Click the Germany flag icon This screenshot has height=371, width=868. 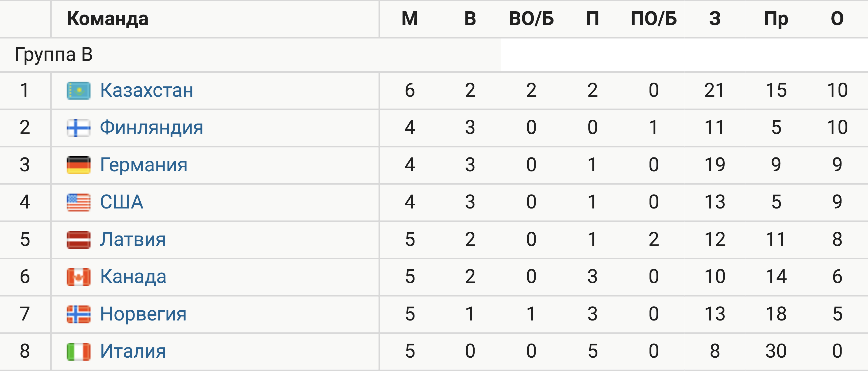tap(79, 165)
